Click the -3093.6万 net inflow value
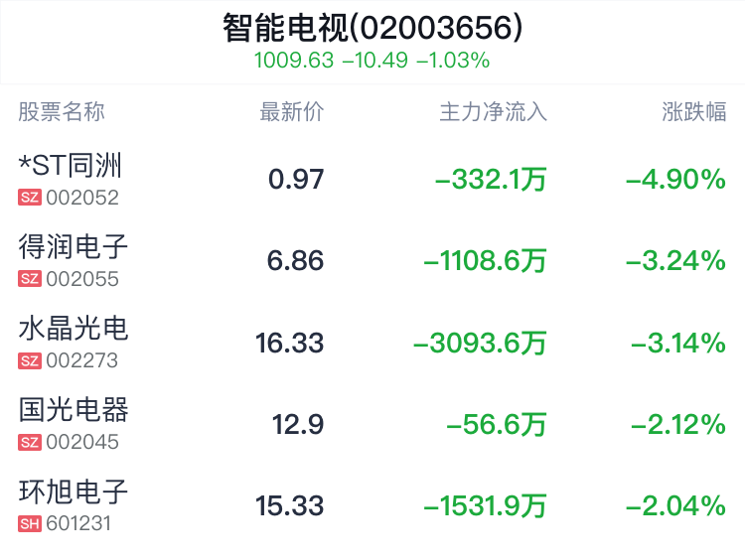Screen dimensions: 745x560 [480, 343]
